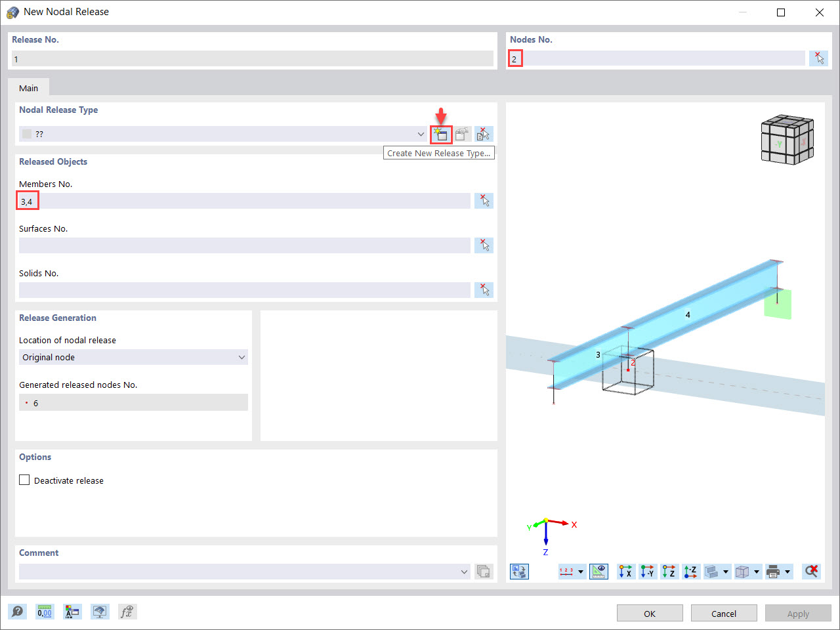The image size is (840, 630).
Task: Click the Create New Release Type icon
Action: (x=440, y=134)
